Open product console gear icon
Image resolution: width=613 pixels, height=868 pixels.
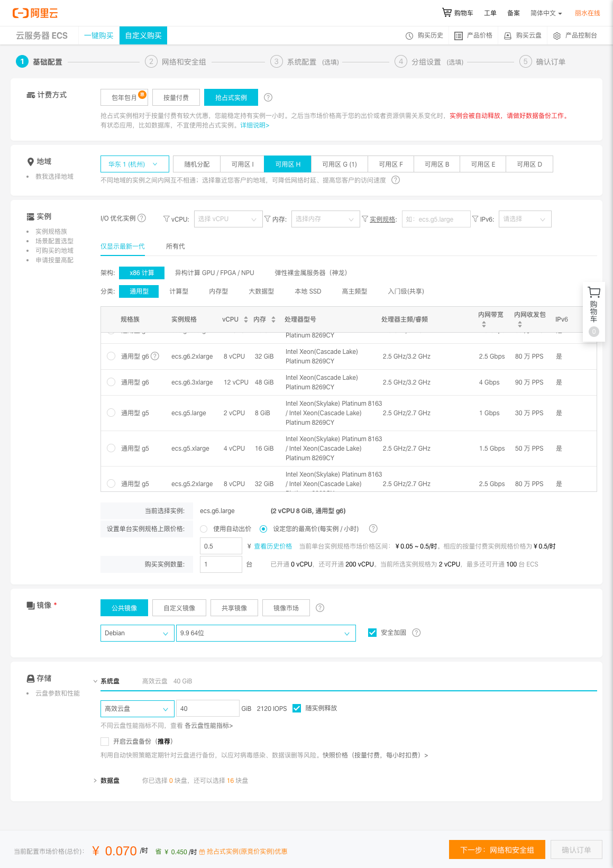(557, 36)
